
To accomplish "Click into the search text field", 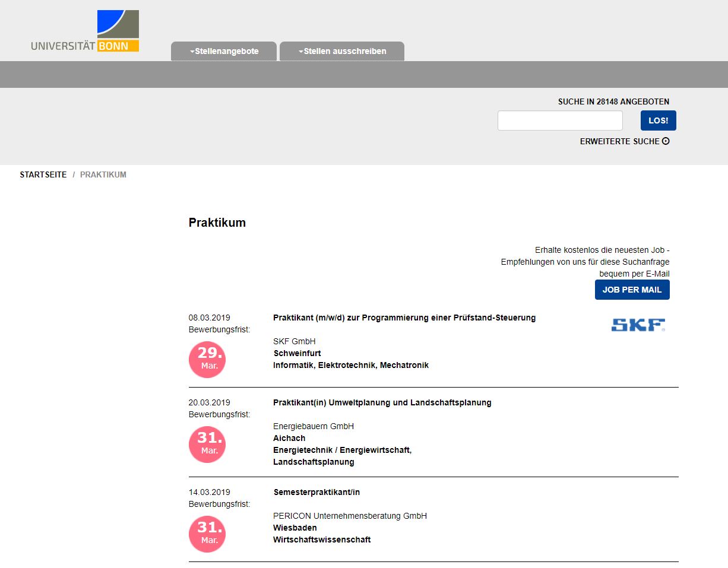I will [559, 120].
